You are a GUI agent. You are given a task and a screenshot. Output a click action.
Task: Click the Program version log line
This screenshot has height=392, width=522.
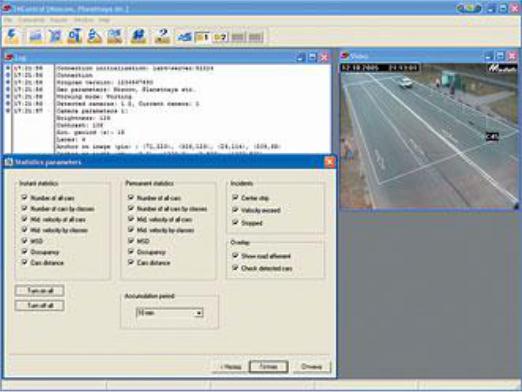coord(105,82)
